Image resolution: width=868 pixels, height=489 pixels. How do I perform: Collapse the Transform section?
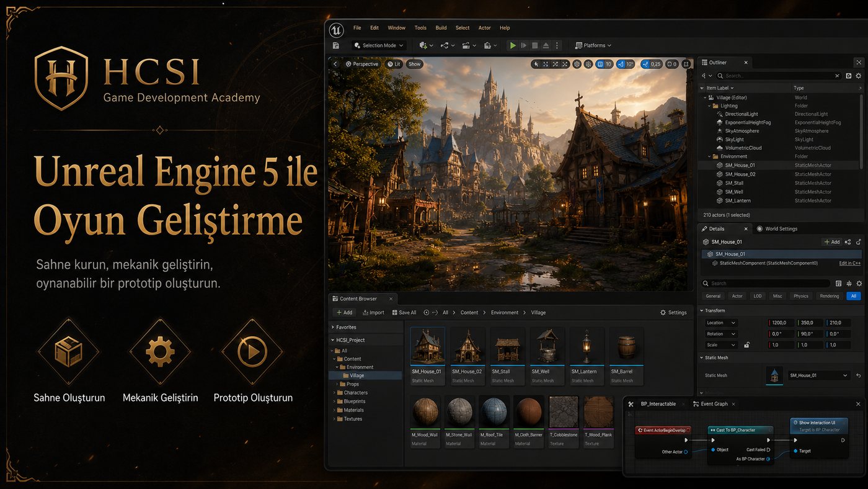click(702, 310)
